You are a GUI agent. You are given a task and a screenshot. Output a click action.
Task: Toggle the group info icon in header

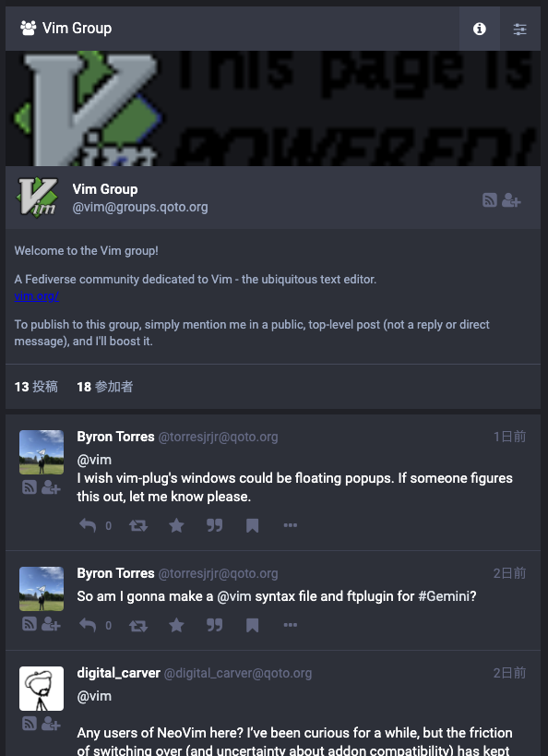point(479,29)
